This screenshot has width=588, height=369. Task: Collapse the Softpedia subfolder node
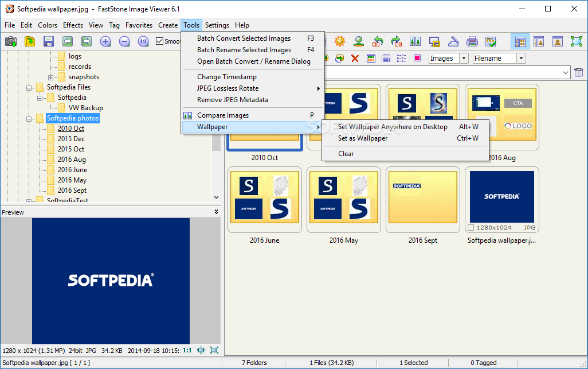pos(40,98)
